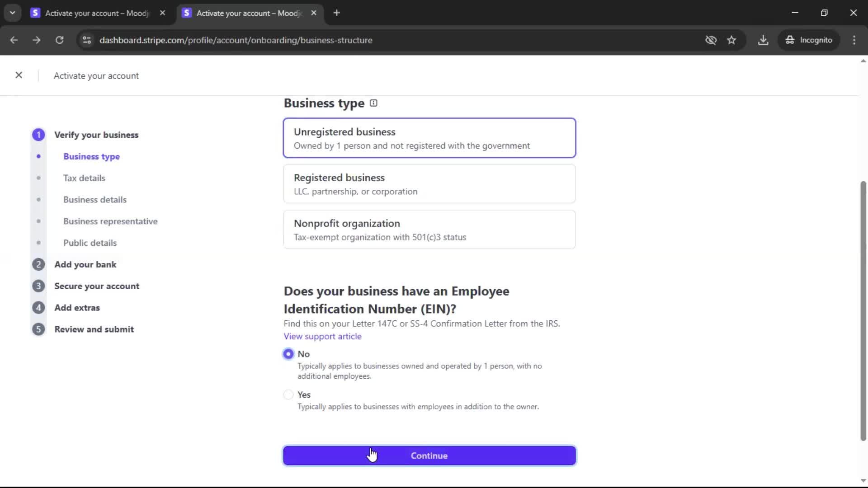Viewport: 868px width, 488px height.
Task: Open View support article link
Action: coord(322,336)
